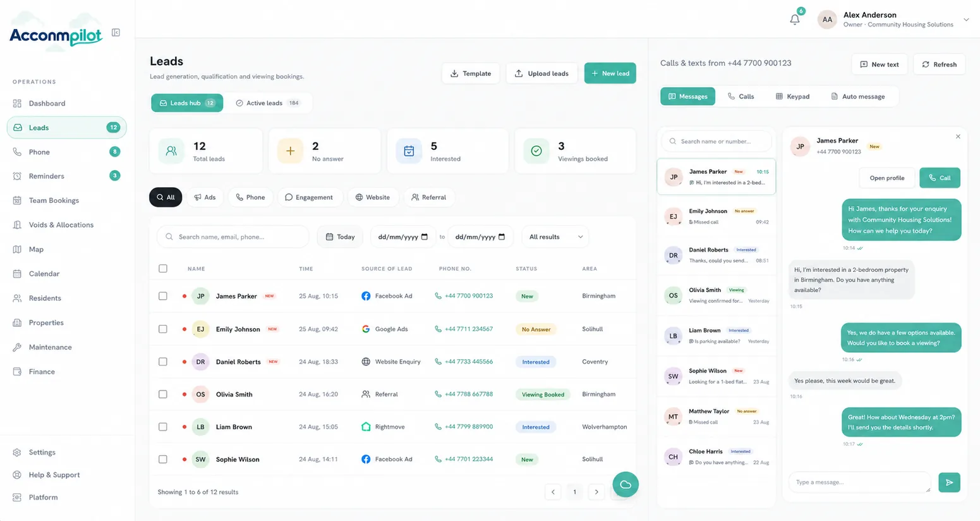Download the Template
The image size is (980, 521).
point(471,73)
